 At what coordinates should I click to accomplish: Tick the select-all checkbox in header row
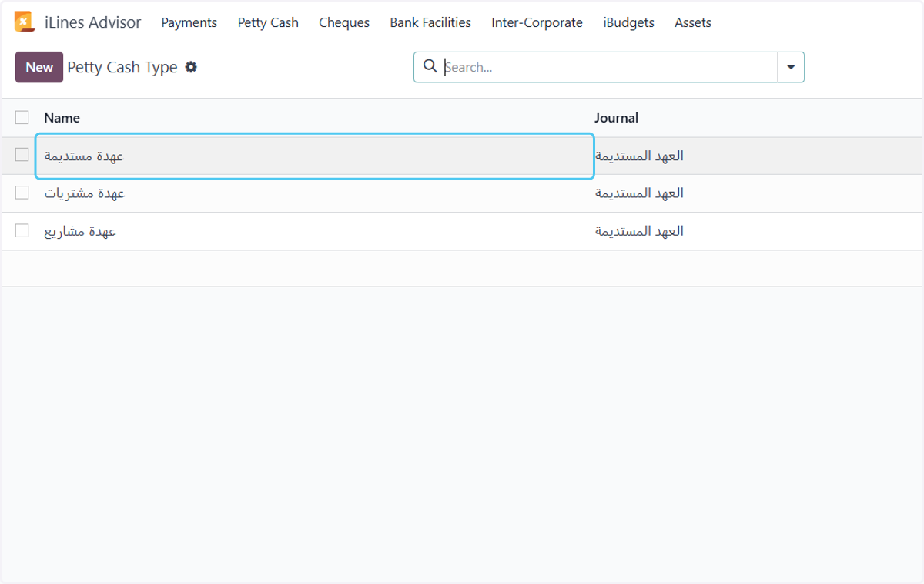[22, 117]
